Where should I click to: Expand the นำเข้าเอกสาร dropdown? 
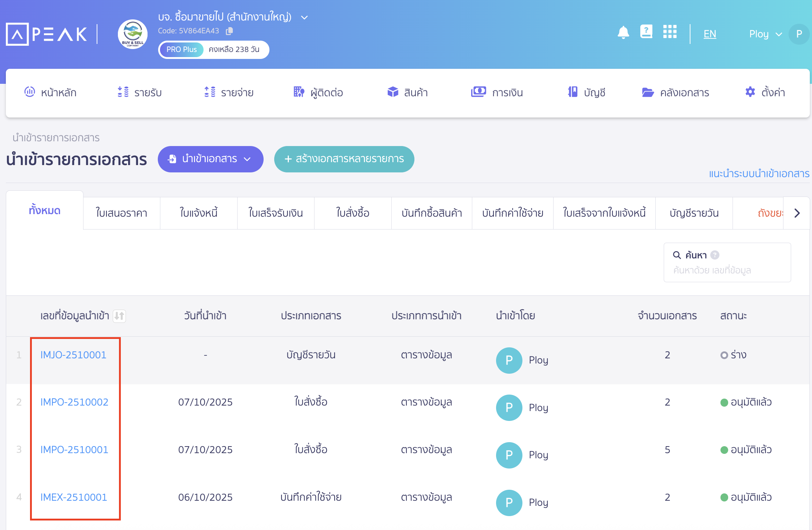pos(247,160)
